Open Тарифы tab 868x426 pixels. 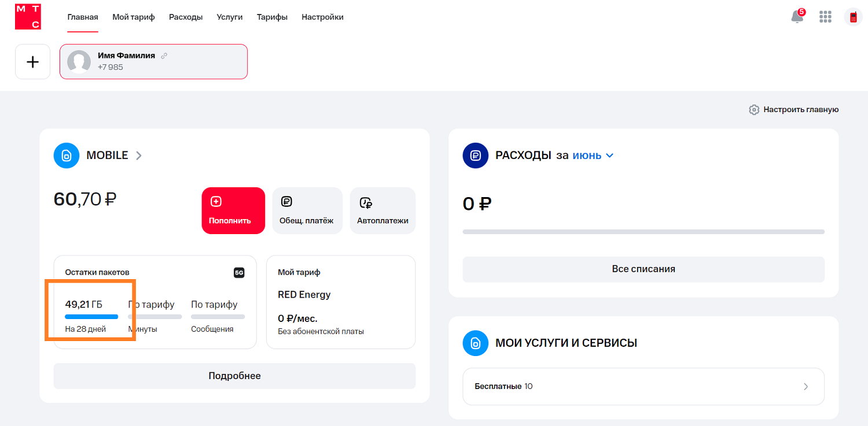point(272,17)
